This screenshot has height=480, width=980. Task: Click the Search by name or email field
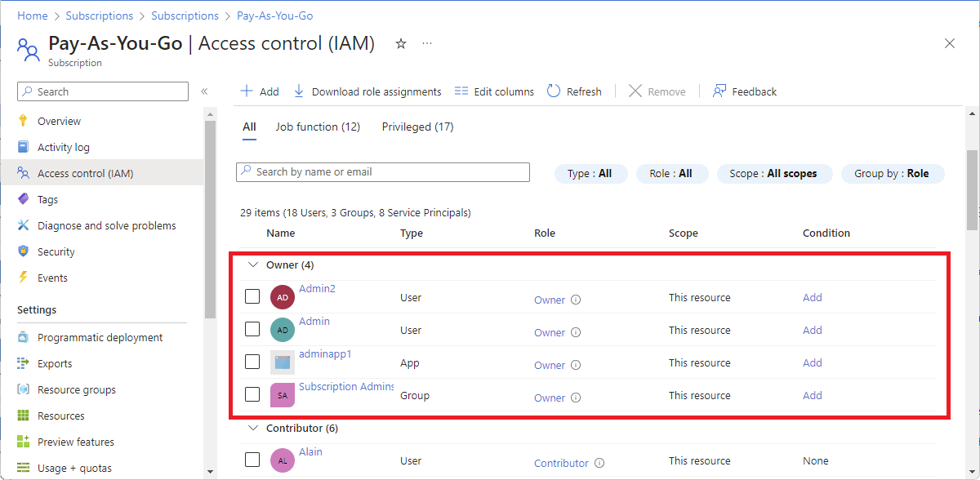pyautogui.click(x=383, y=172)
